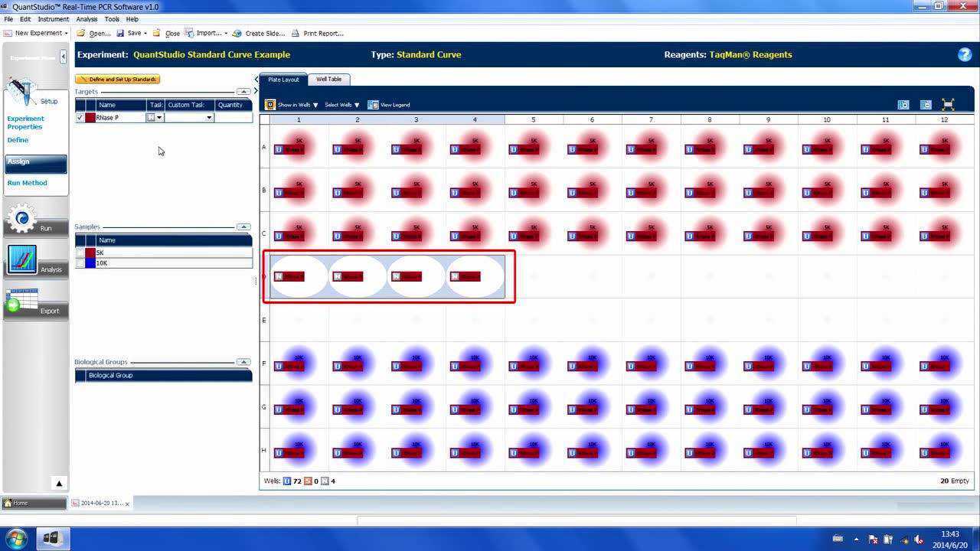Click the View Legend icon
Screen dimensions: 980x551
point(373,105)
